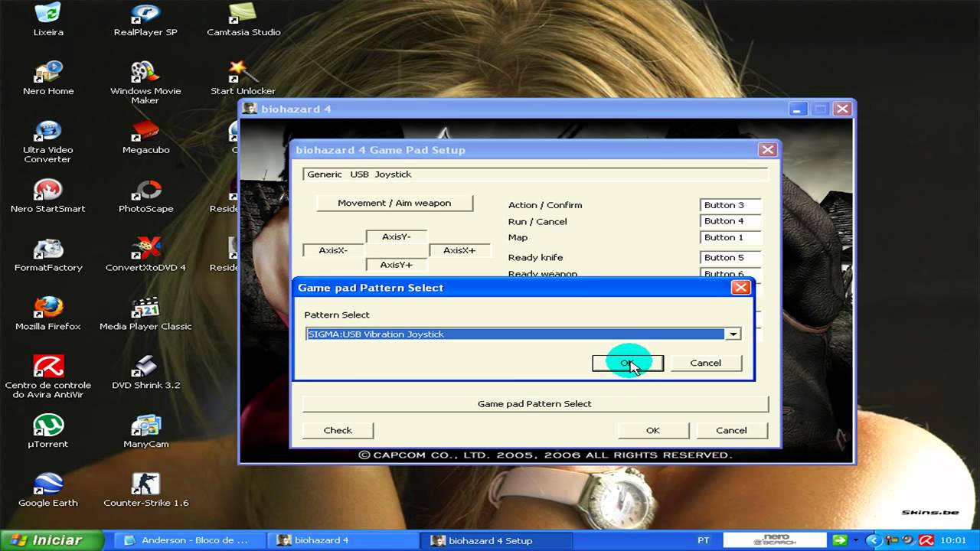Click Button 1 field for Map

point(730,237)
